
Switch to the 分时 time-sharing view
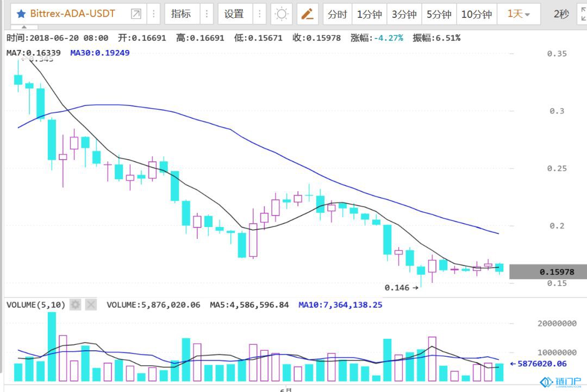tap(338, 14)
